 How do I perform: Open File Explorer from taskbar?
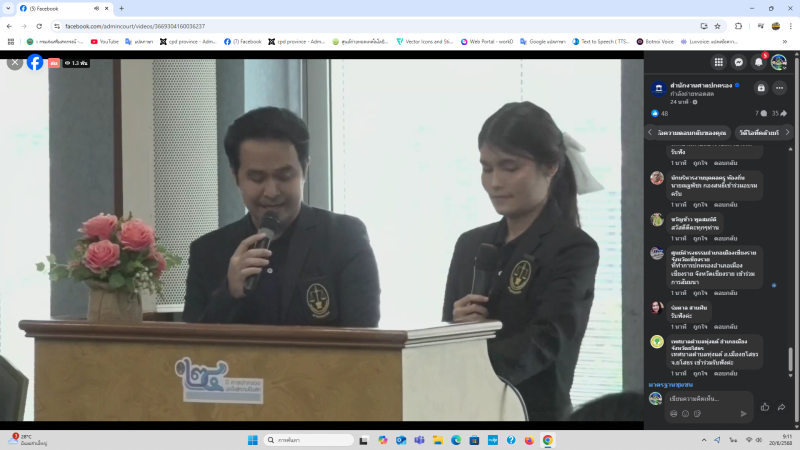pyautogui.click(x=437, y=440)
